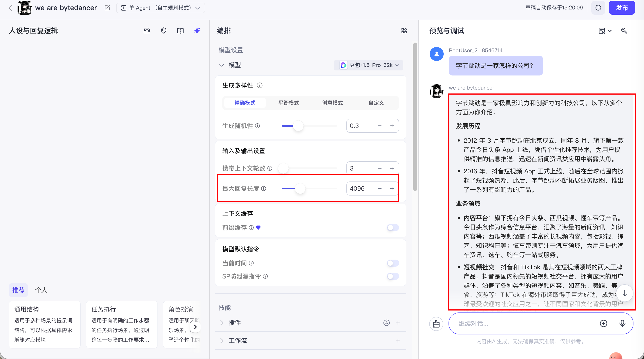Image resolution: width=644 pixels, height=359 pixels.
Task: Click the 发布 publish button
Action: coord(622,8)
